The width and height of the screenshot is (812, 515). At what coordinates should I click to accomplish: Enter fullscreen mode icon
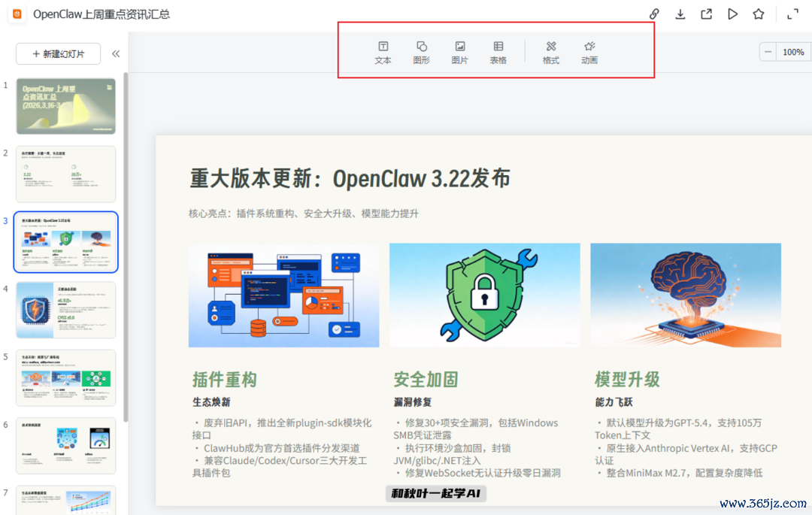[x=792, y=14]
